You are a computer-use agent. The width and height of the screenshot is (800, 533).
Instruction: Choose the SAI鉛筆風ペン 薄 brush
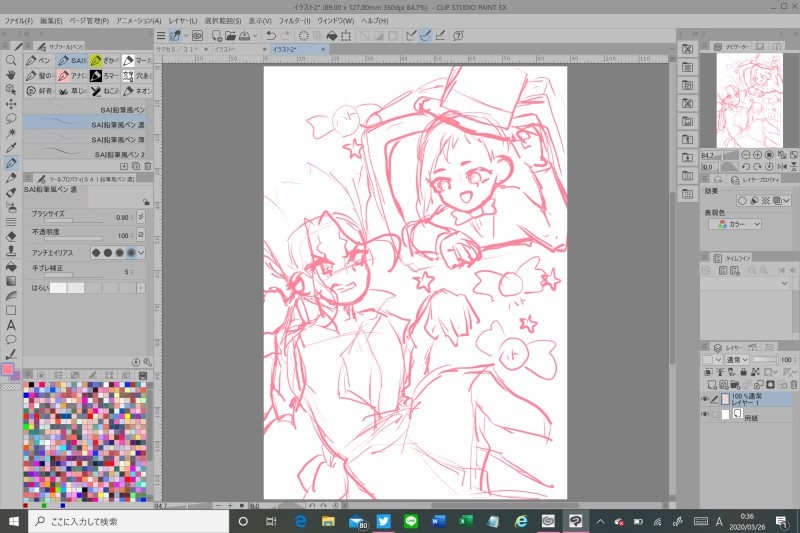tap(85, 139)
